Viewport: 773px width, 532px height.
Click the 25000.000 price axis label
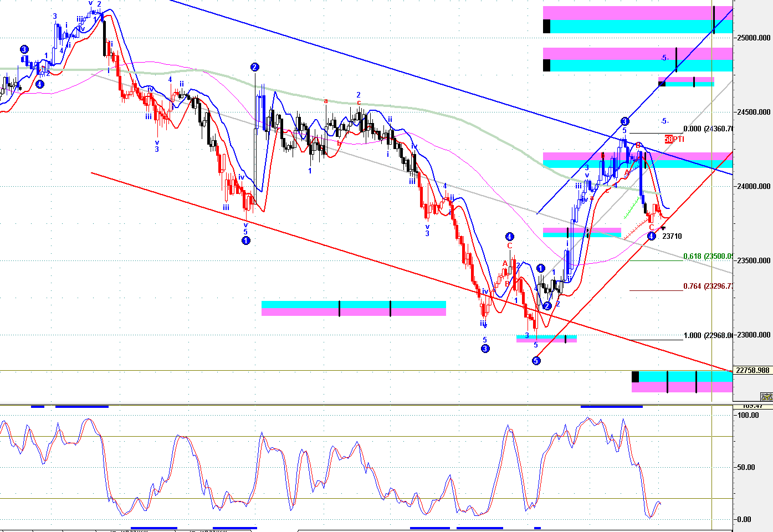click(x=754, y=38)
